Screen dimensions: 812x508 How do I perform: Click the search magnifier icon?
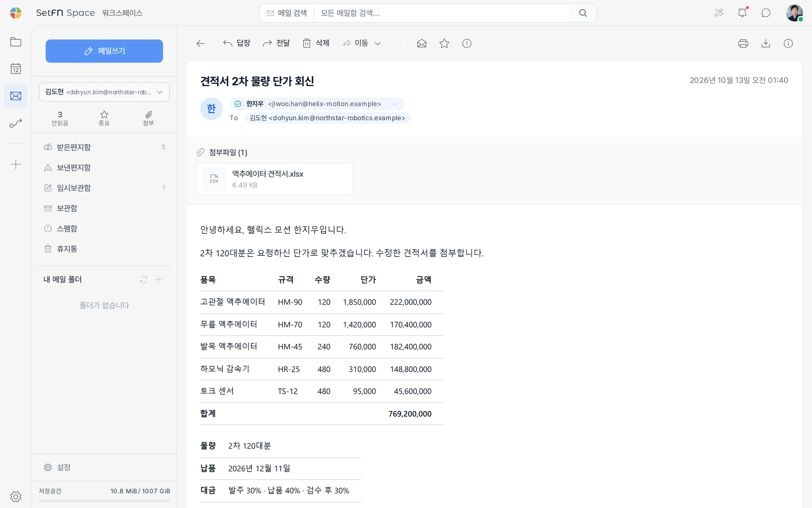click(x=583, y=13)
